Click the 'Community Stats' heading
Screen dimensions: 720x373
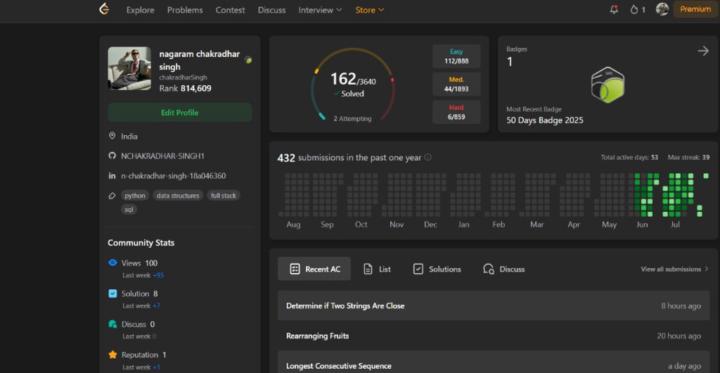pos(141,243)
